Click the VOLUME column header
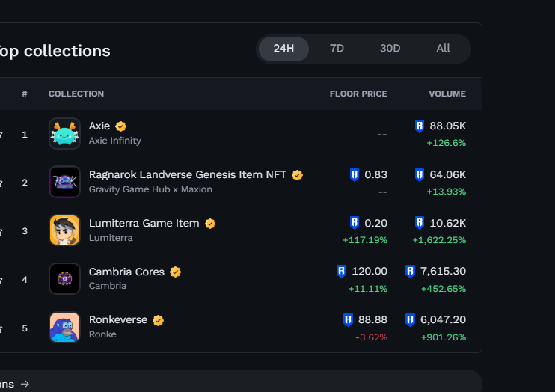Viewport: 555px width, 392px height. (x=447, y=94)
